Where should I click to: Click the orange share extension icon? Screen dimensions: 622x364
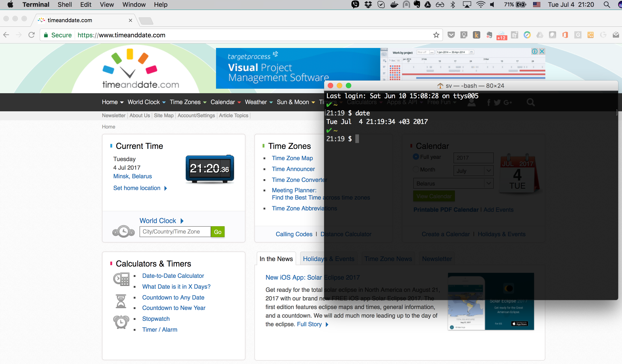pyautogui.click(x=590, y=35)
